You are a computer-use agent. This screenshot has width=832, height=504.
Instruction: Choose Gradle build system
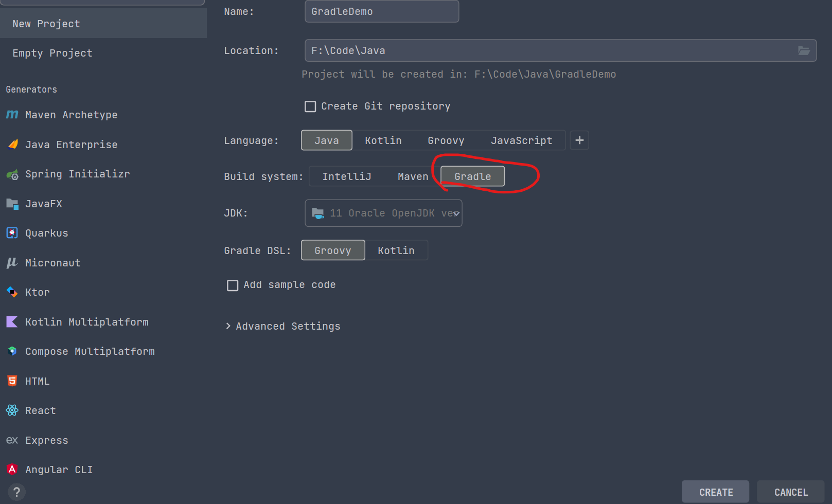point(473,176)
